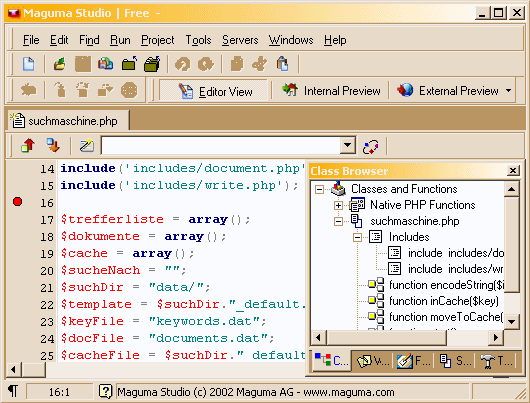Click the down arrow icon
The height and width of the screenshot is (403, 530).
tap(53, 146)
